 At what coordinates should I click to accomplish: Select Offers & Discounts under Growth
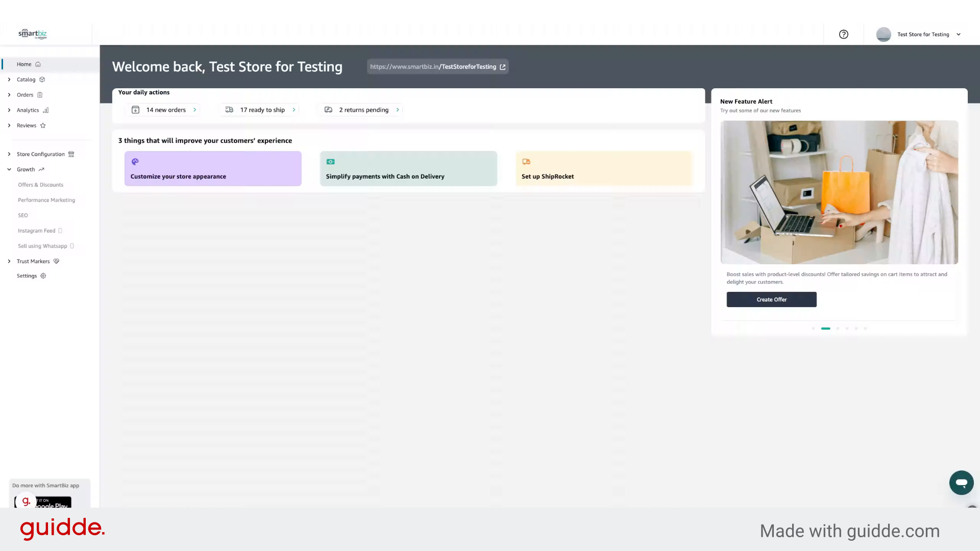41,185
